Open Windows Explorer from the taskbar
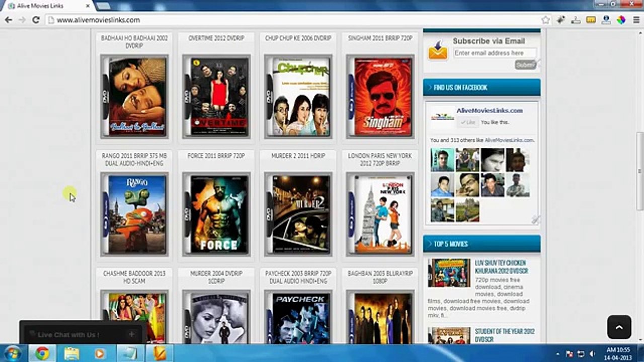Viewport: 644px width, 362px height. pos(71,353)
